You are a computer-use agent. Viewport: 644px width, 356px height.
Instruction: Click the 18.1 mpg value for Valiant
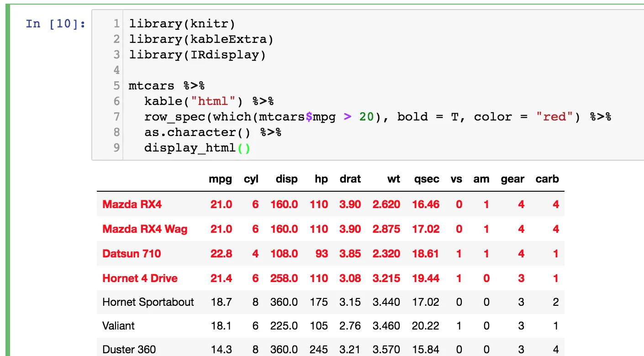222,326
